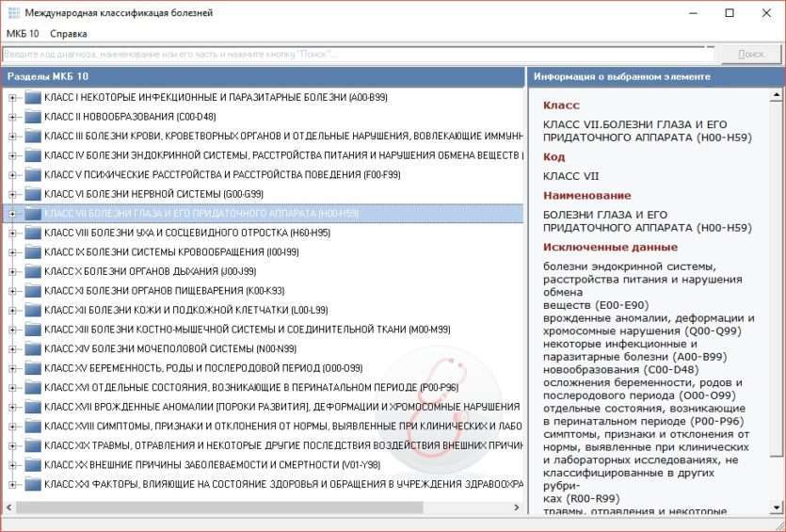Image resolution: width=786 pixels, height=532 pixels.
Task: Click folder icon of КЛАСС I infectious diseases
Action: point(33,98)
